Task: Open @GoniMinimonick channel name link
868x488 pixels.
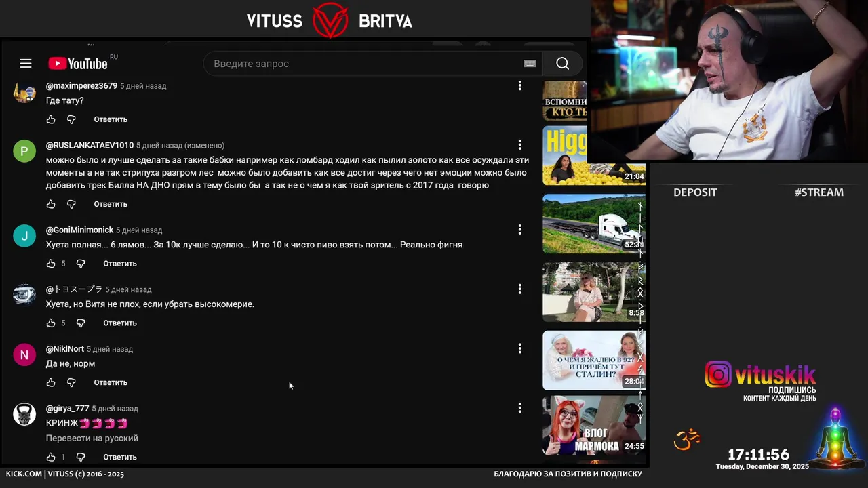Action: pyautogui.click(x=79, y=230)
